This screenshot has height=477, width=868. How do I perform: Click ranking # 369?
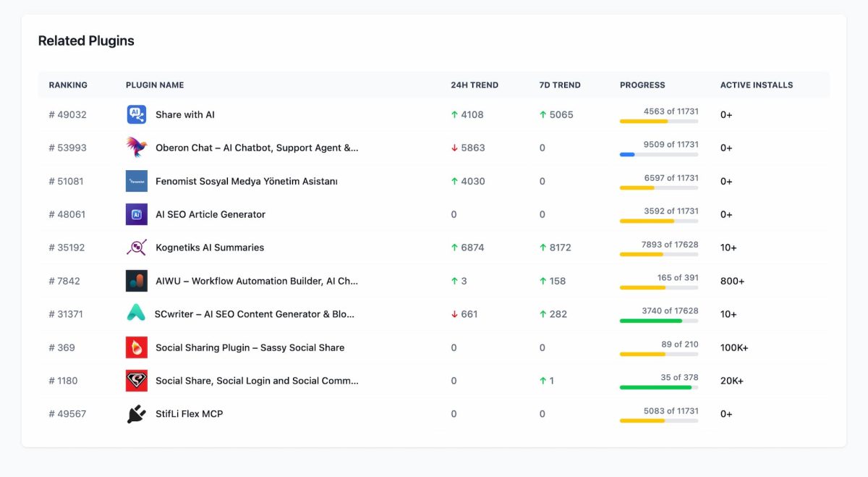tap(62, 347)
